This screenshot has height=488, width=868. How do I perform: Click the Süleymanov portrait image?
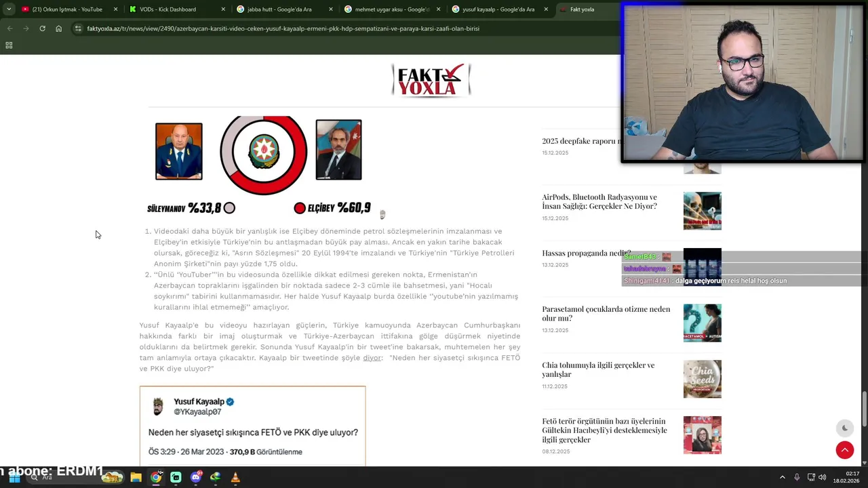[x=179, y=151]
